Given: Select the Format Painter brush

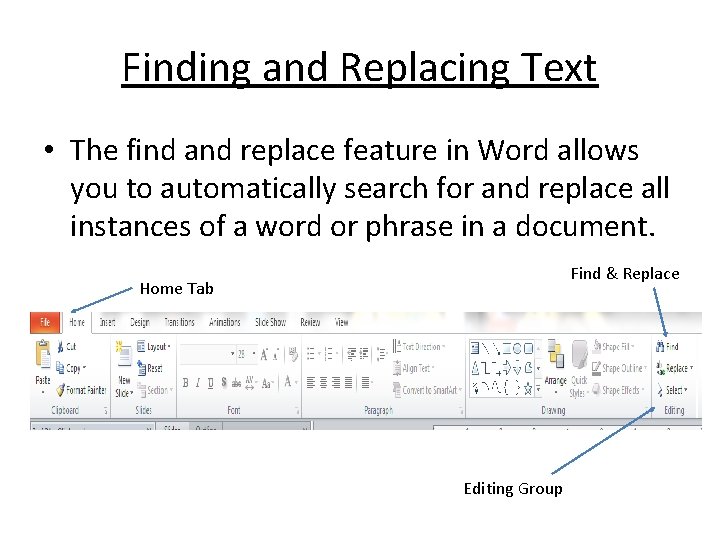Looking at the screenshot, I should [81, 390].
